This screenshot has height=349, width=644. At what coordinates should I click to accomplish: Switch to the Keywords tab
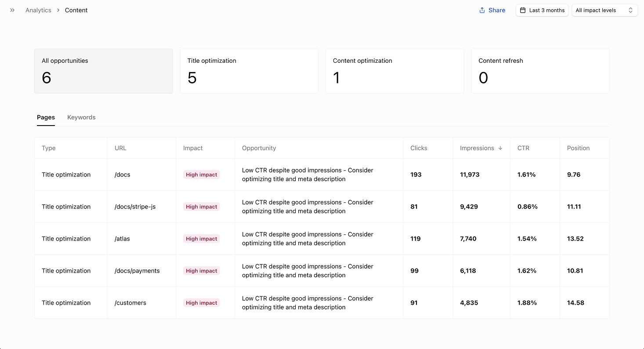(81, 117)
